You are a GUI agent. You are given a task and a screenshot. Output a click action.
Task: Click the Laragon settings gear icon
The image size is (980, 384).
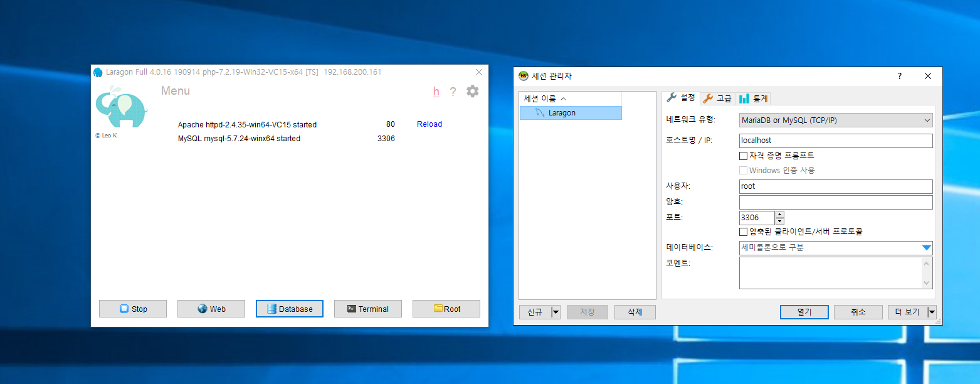pyautogui.click(x=472, y=92)
